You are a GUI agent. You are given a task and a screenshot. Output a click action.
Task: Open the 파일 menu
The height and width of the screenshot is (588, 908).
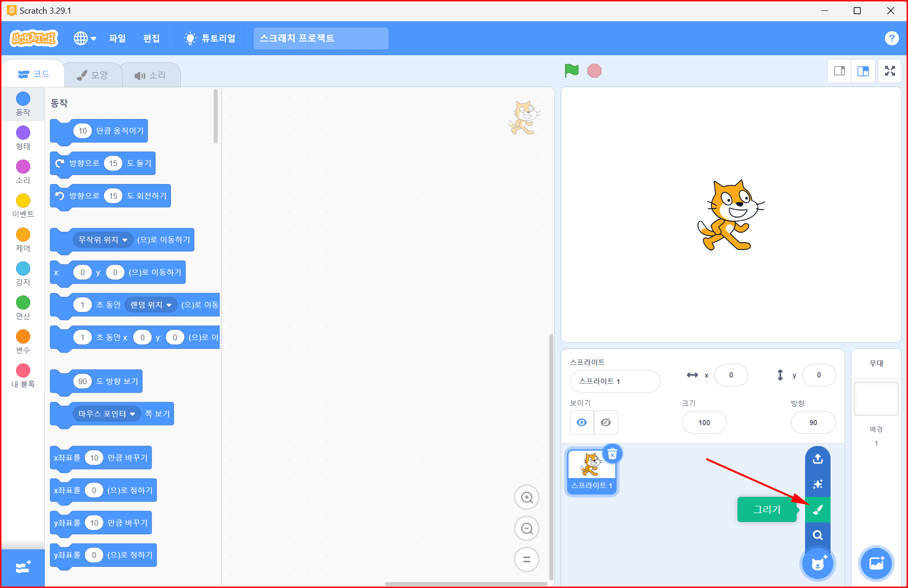point(117,38)
